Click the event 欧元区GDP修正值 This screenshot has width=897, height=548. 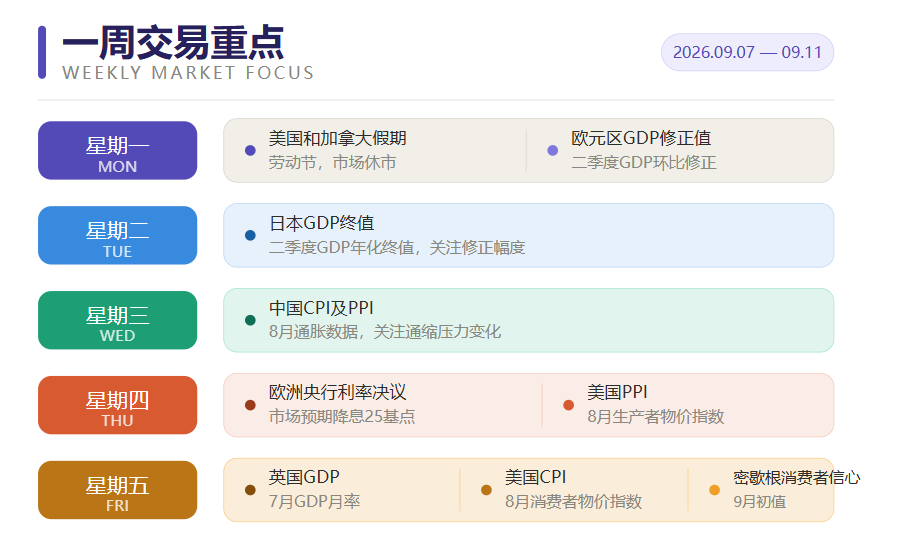pyautogui.click(x=641, y=138)
